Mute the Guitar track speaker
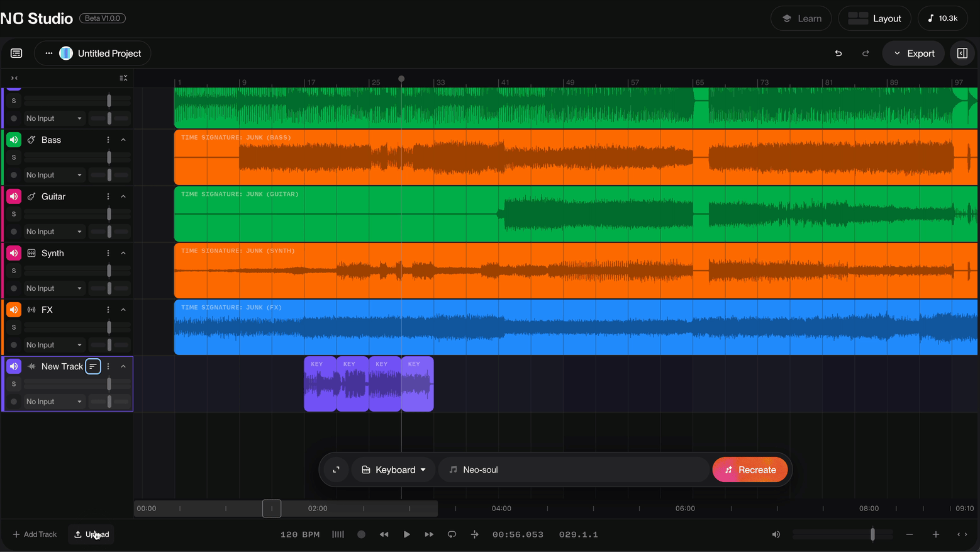 14,196
